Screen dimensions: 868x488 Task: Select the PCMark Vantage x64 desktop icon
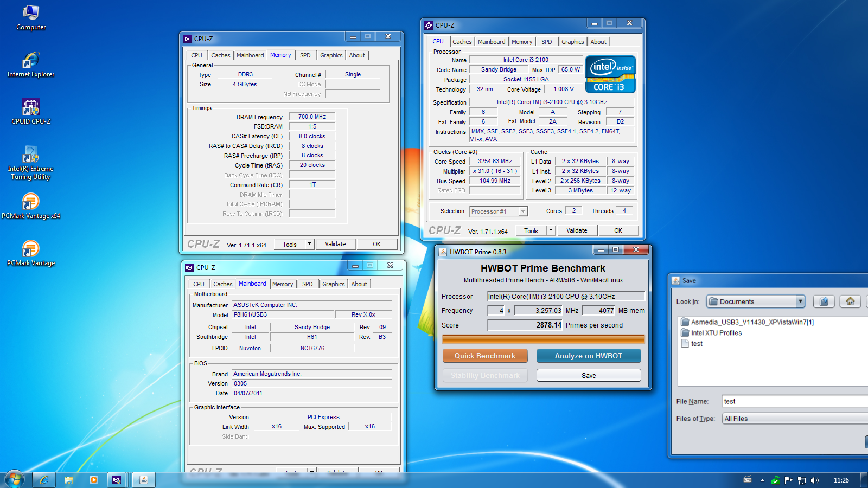31,207
